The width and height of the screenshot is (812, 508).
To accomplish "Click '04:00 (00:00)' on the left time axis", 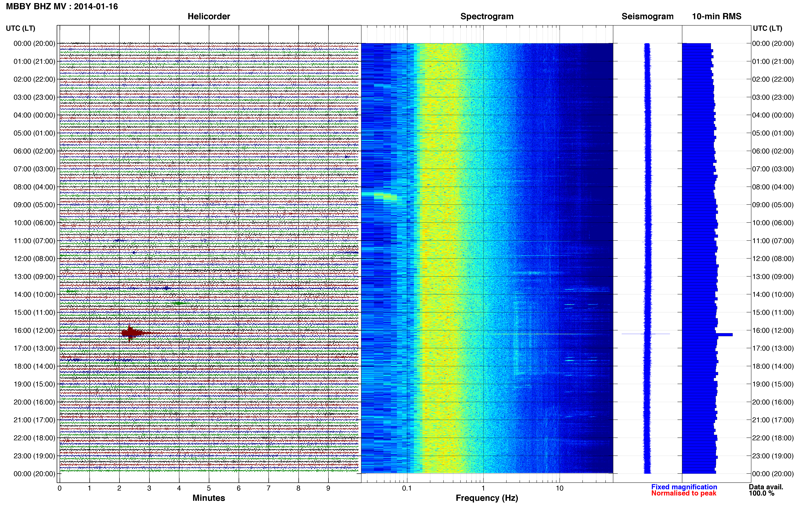I will 34,115.
